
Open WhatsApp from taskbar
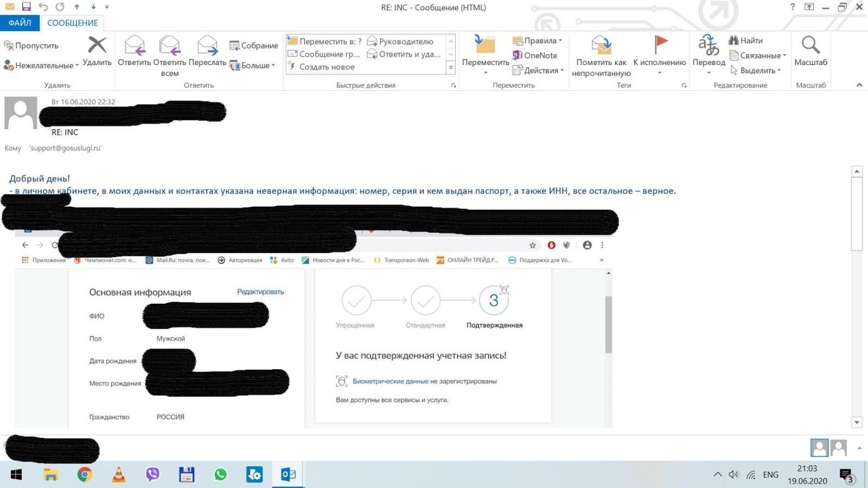[220, 475]
